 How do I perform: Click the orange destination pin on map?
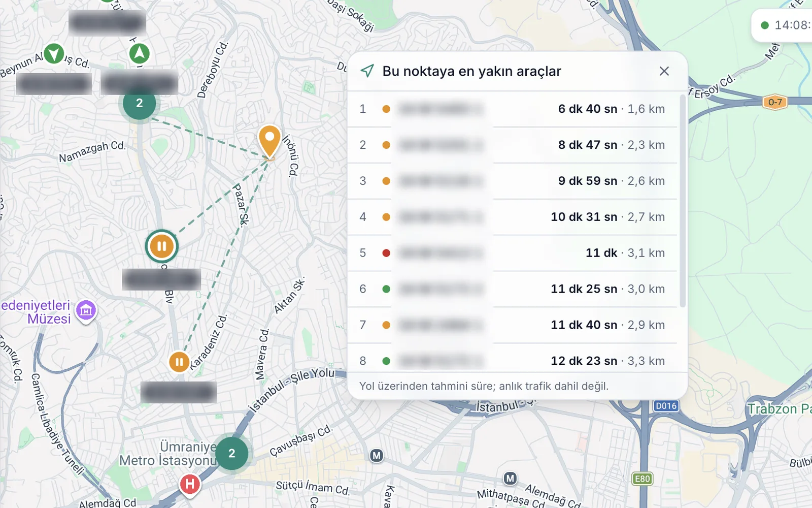269,142
